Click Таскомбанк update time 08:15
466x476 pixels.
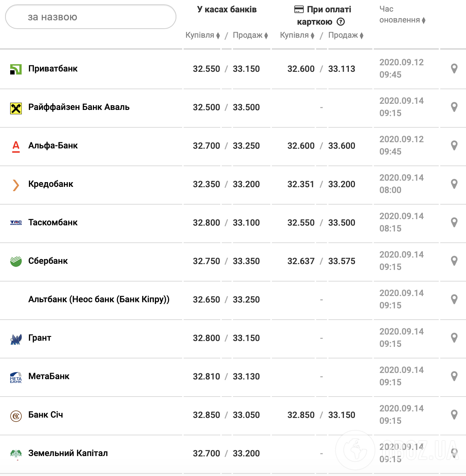(x=390, y=229)
